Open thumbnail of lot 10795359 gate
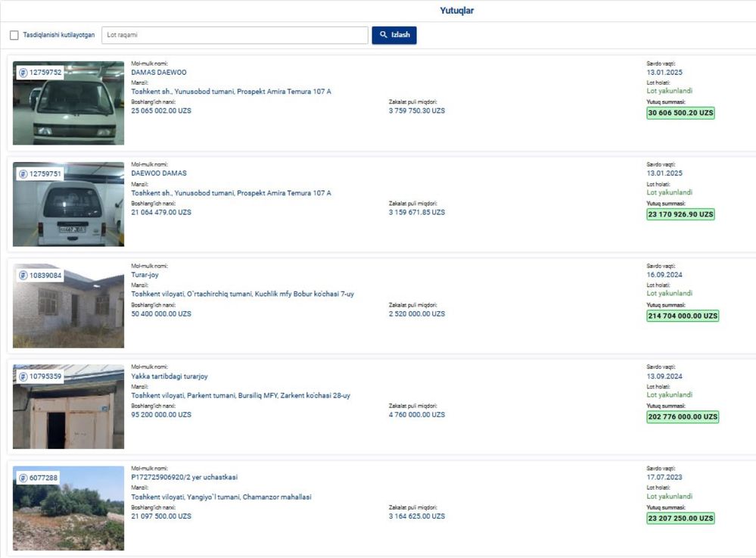The height and width of the screenshot is (558, 756). [x=68, y=407]
